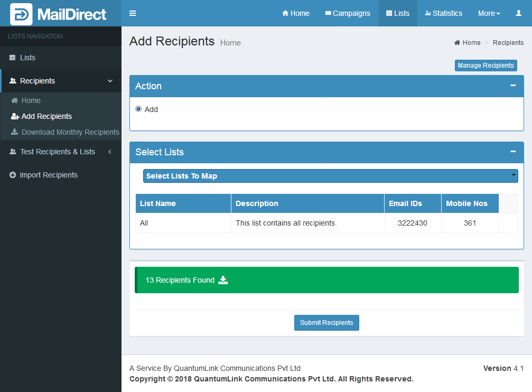Toggle the sidebar with the hamburger icon
Viewport: 532px width, 392px height.
pos(133,13)
